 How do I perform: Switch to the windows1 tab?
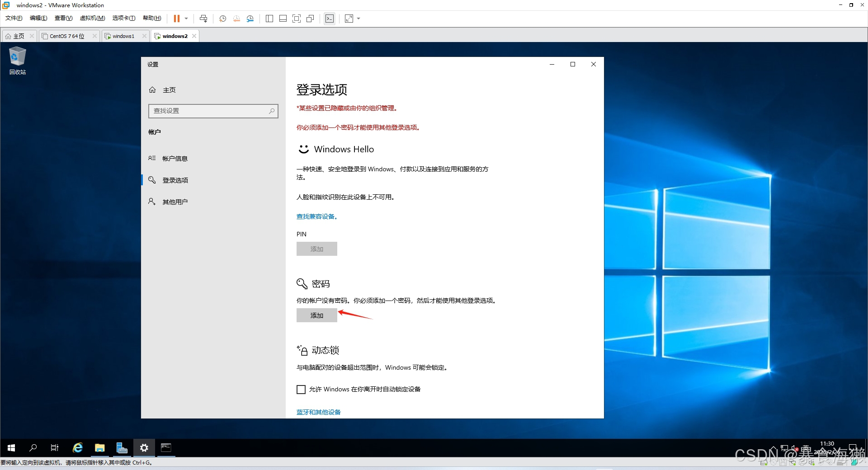123,36
